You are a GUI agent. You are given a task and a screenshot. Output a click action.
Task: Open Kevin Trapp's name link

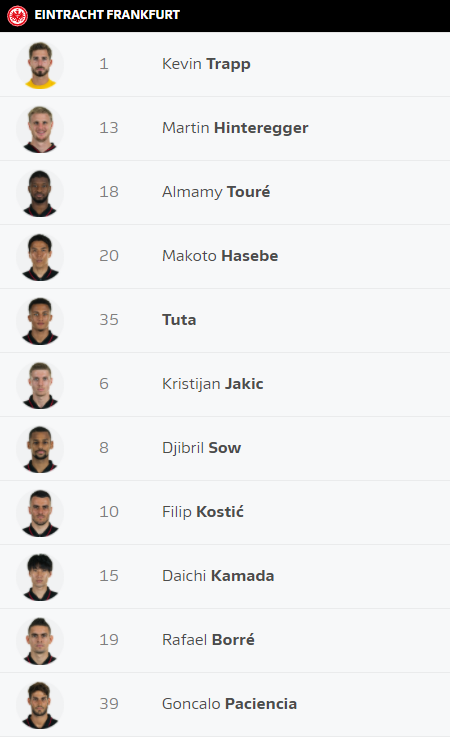coord(206,64)
